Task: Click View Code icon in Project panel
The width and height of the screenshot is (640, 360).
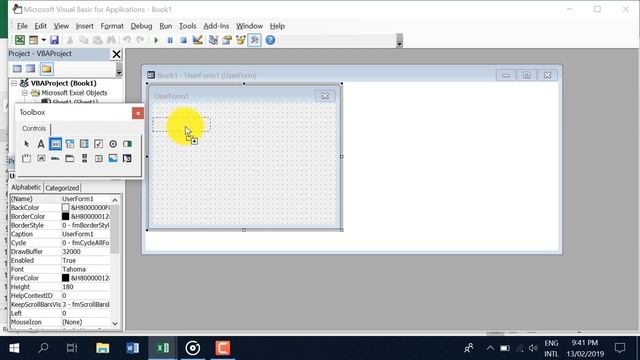Action: click(17, 69)
